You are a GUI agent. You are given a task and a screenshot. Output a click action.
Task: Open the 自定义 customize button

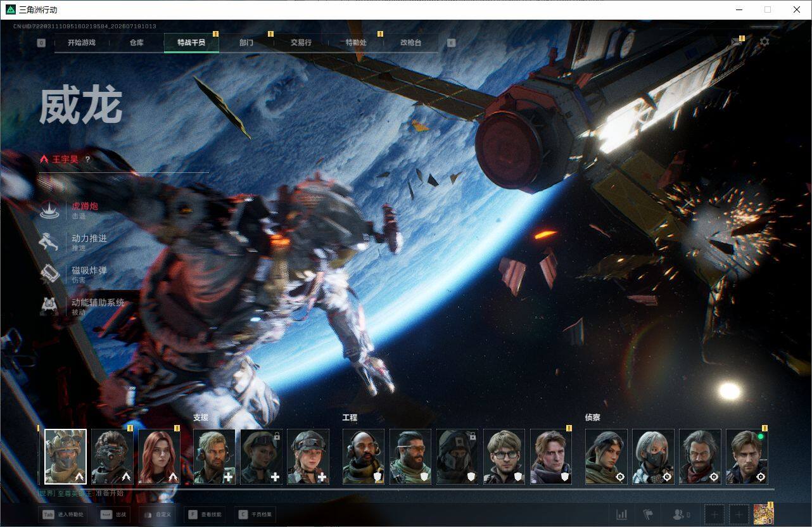158,514
